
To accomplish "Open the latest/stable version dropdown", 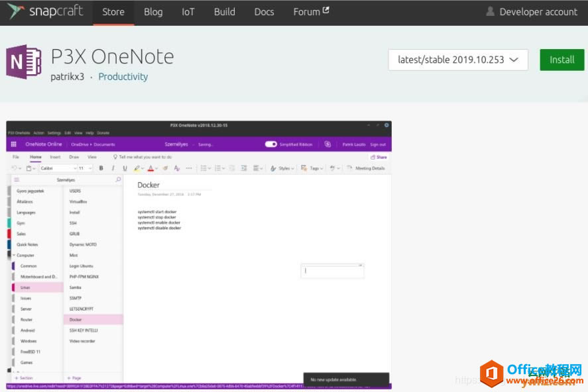I will [457, 60].
